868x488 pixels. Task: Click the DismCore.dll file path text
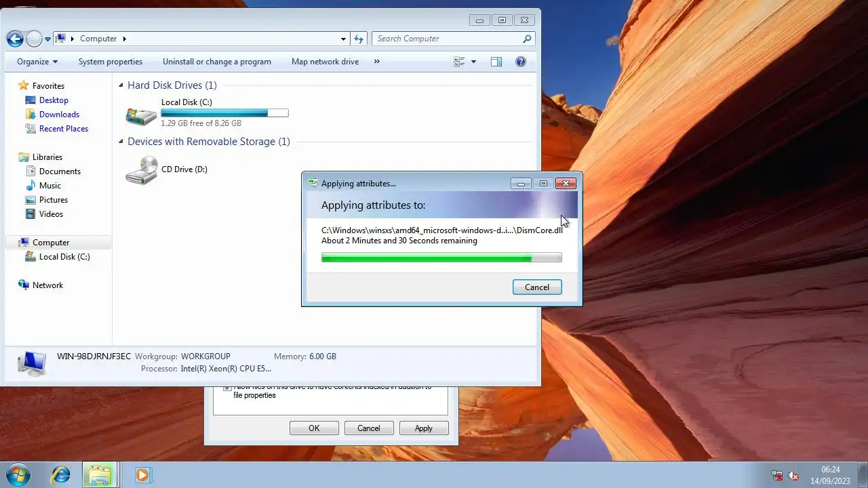[442, 230]
